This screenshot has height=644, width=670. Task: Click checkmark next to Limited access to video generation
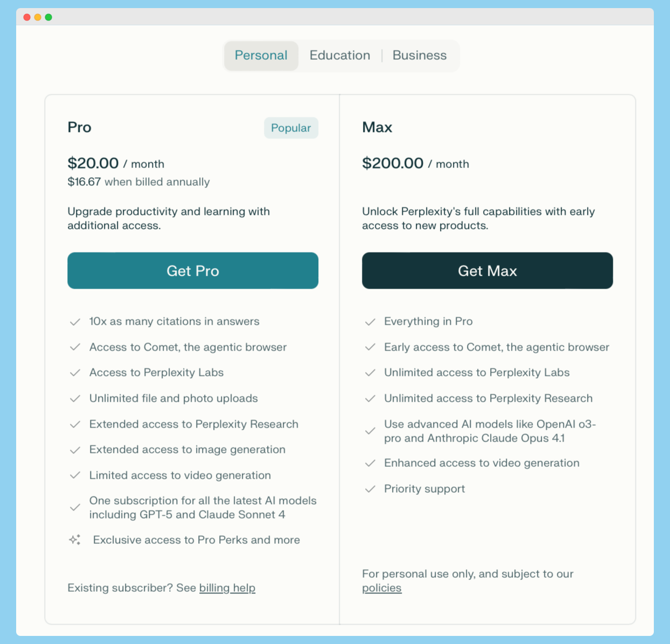pos(75,475)
